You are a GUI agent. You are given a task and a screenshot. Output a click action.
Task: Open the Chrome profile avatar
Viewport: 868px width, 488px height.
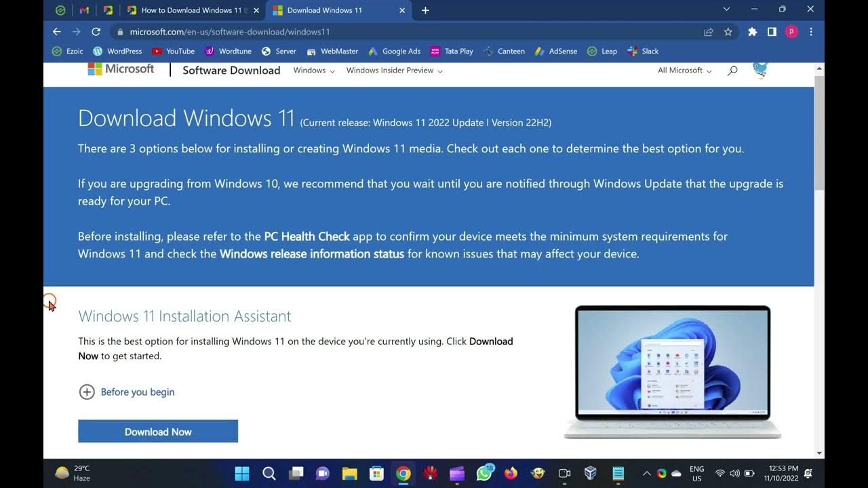pyautogui.click(x=791, y=32)
